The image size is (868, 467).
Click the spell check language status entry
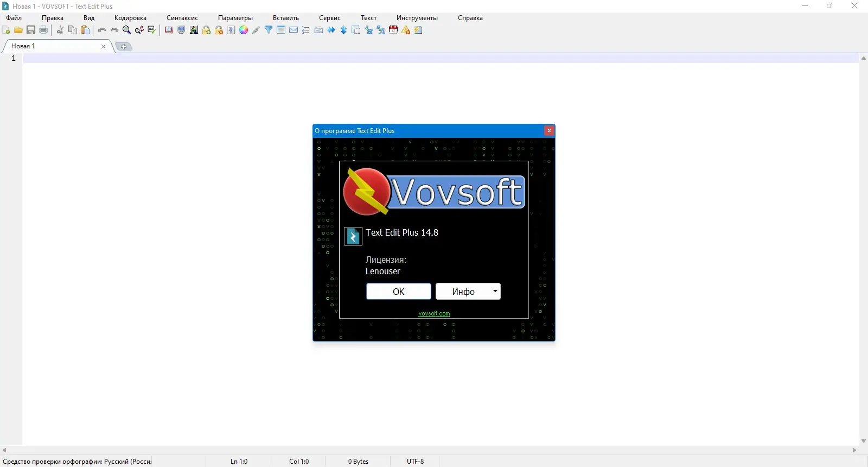click(78, 462)
